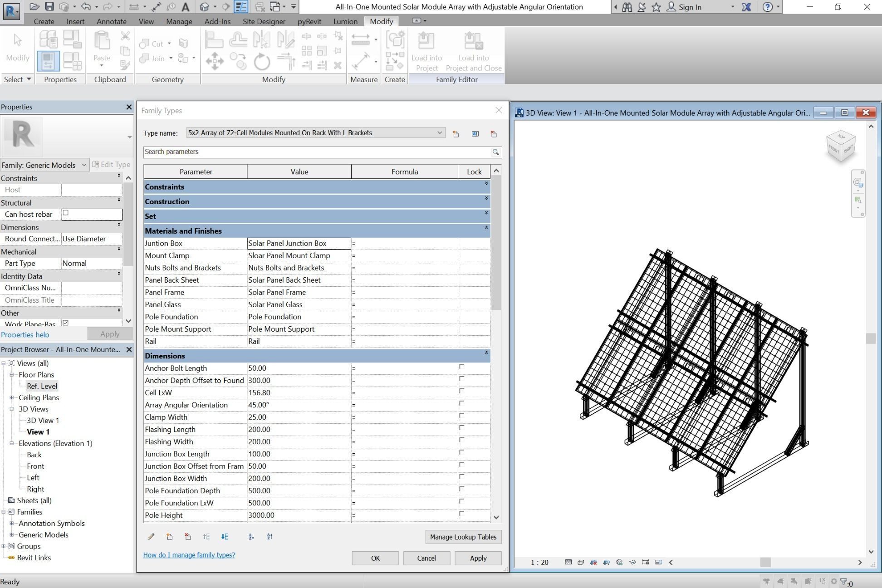Click the New parameter icon at dialog bottom
The image size is (882, 588).
click(169, 537)
